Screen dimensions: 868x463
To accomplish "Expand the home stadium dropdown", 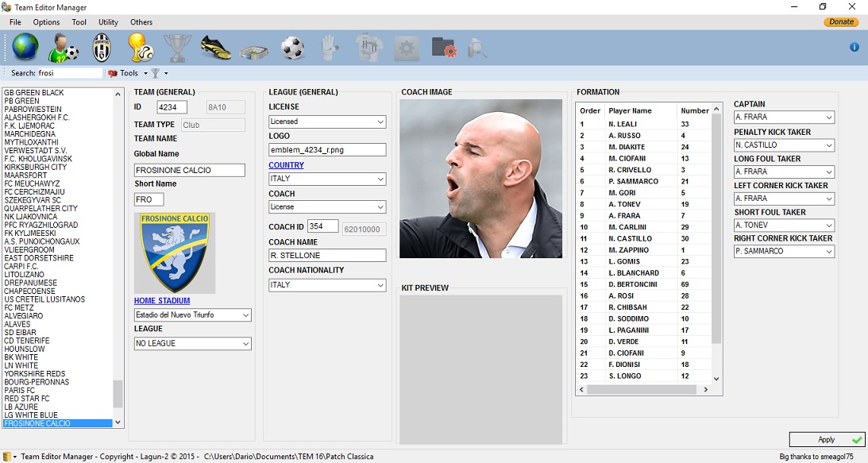I will tap(193, 315).
